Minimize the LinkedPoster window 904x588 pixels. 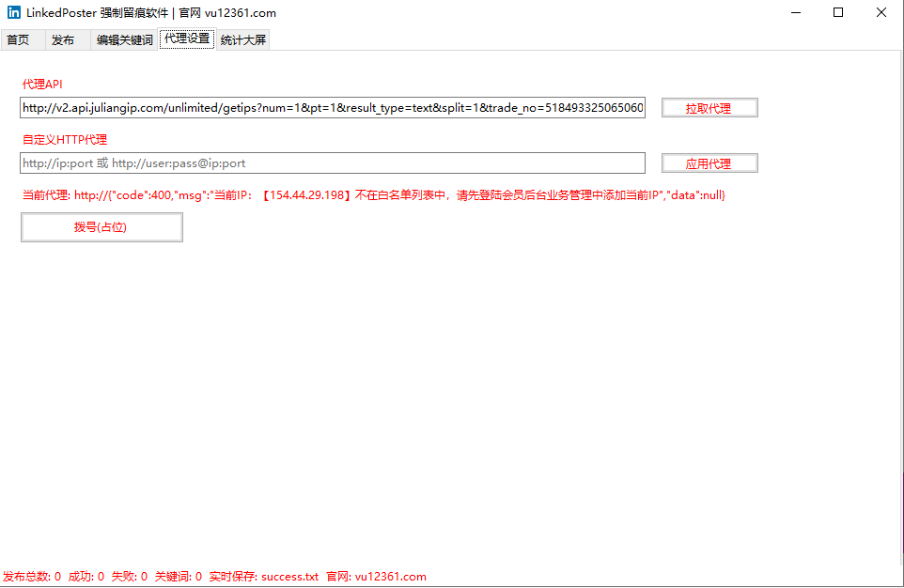point(795,13)
